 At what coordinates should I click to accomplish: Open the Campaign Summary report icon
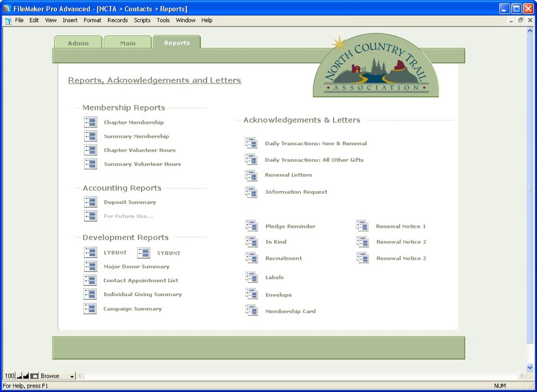pyautogui.click(x=90, y=309)
